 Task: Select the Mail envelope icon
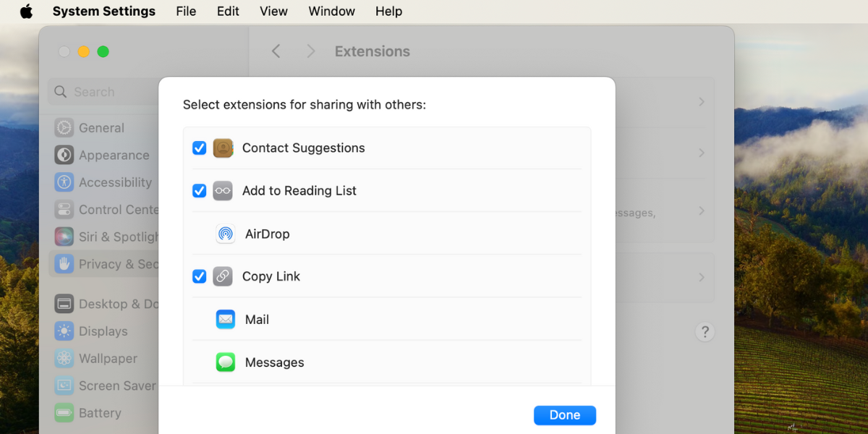tap(226, 320)
